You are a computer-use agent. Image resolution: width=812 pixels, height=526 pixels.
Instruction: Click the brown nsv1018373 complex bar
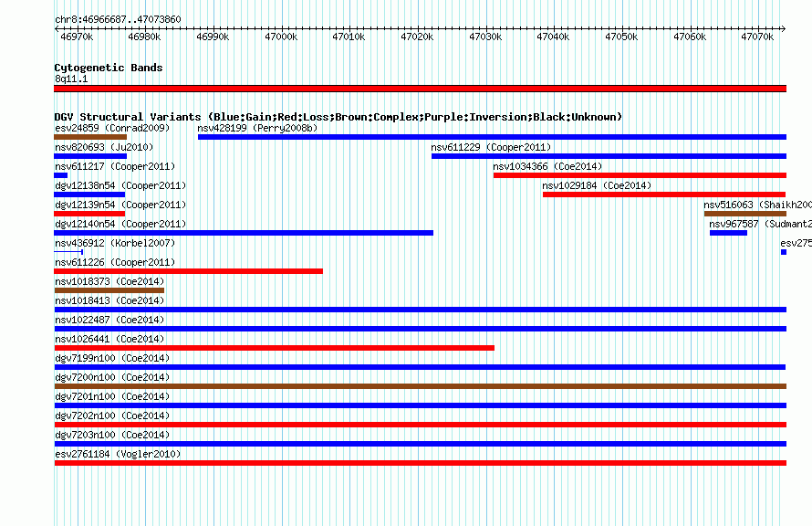[x=109, y=290]
